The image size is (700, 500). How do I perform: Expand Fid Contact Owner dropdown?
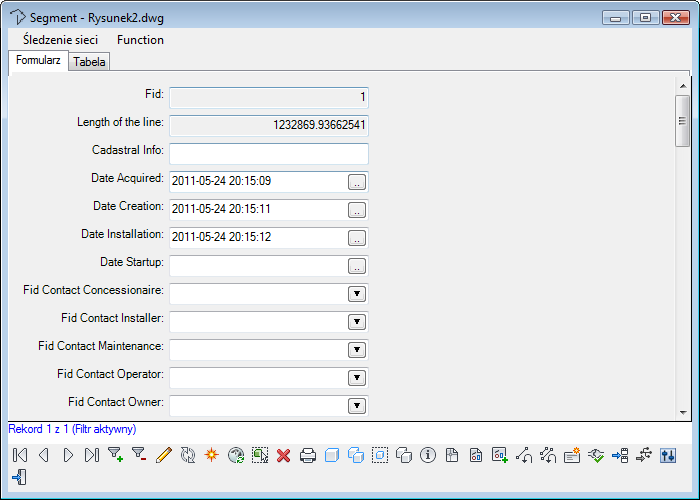tap(357, 406)
